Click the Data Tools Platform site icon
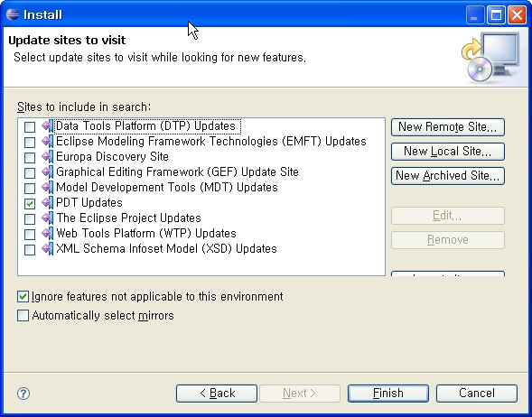This screenshot has width=532, height=417. pyautogui.click(x=48, y=126)
